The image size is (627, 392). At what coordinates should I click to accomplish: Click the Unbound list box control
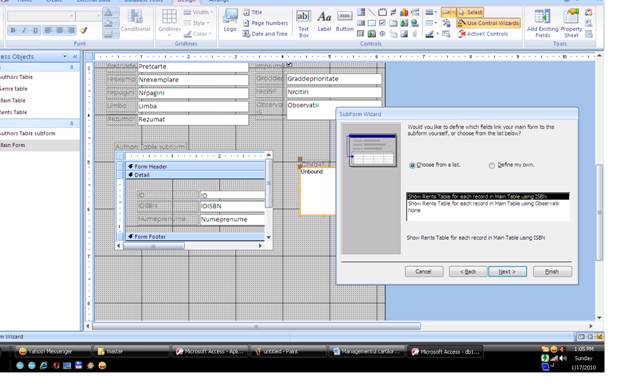pyautogui.click(x=318, y=191)
